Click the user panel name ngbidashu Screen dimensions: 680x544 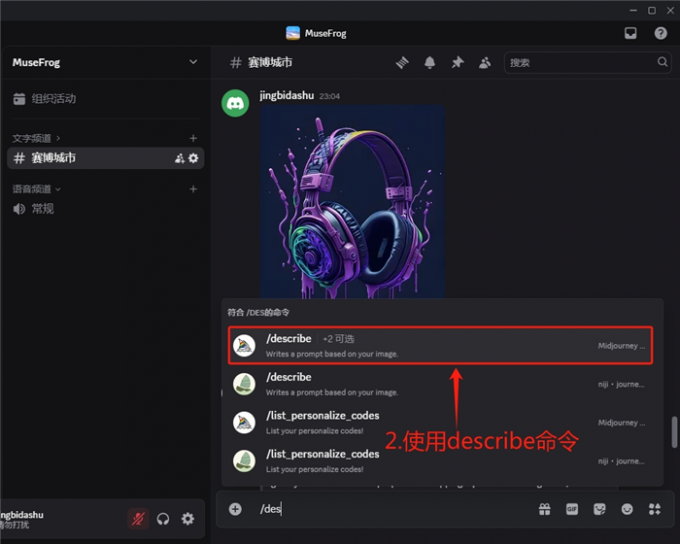[22, 515]
